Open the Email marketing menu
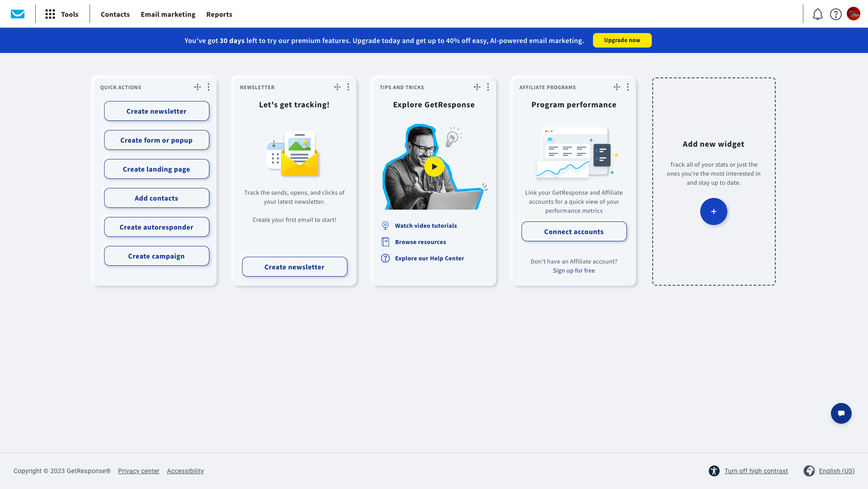Image resolution: width=868 pixels, height=489 pixels. pos(168,14)
